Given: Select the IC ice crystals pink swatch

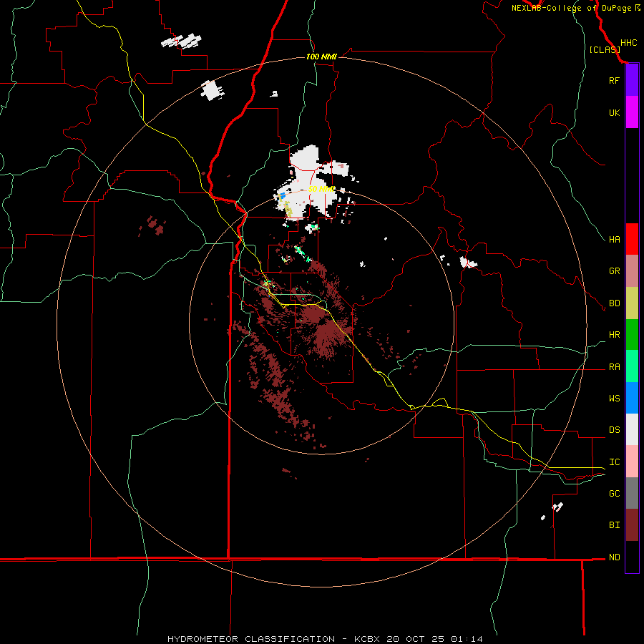Looking at the screenshot, I should click(x=632, y=462).
